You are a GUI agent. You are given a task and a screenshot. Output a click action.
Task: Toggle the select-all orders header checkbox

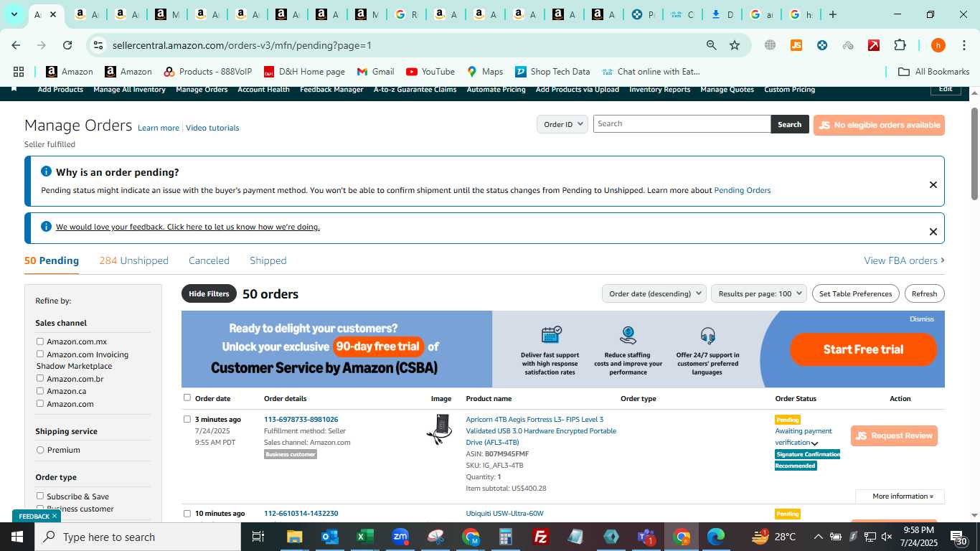(x=187, y=397)
